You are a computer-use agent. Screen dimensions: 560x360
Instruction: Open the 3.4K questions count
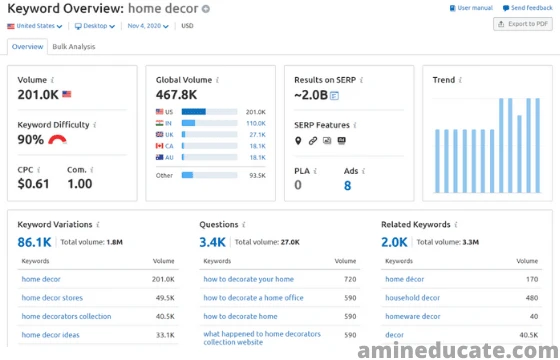[x=212, y=242]
